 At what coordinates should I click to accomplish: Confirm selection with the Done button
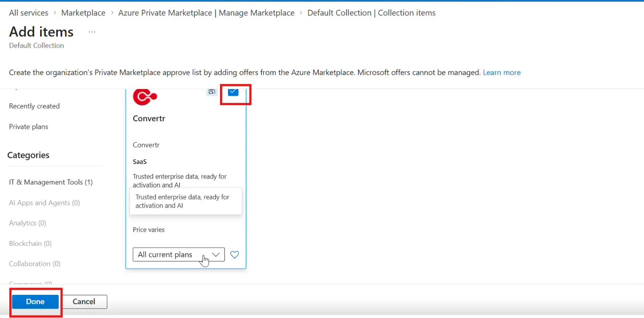coord(35,302)
